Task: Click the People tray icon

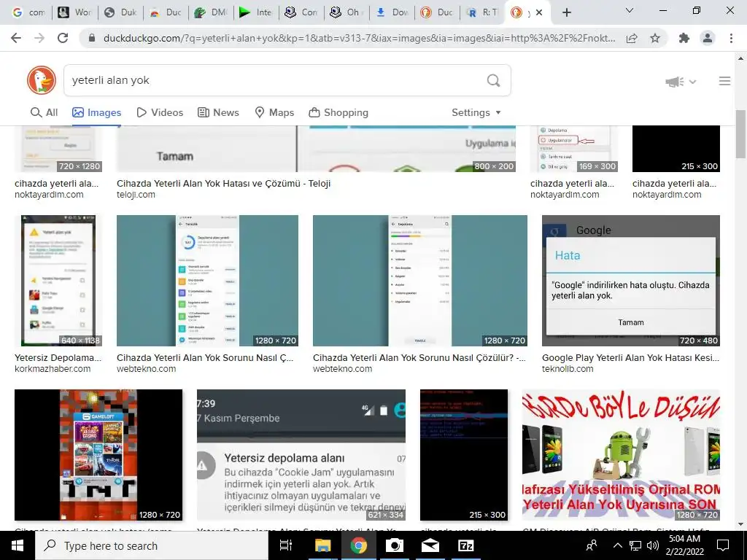Action: 592,545
